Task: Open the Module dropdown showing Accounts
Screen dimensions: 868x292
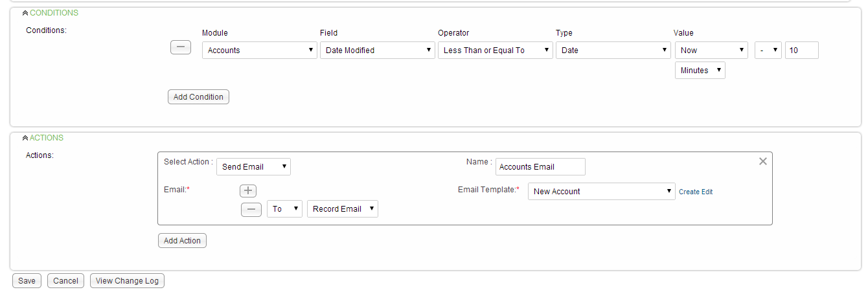Action: pos(260,51)
